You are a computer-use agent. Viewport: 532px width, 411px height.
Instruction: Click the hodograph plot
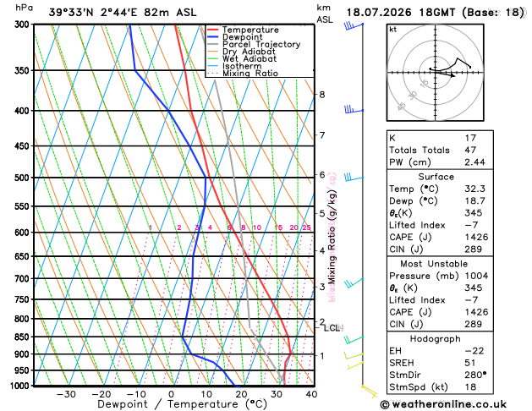[436, 72]
